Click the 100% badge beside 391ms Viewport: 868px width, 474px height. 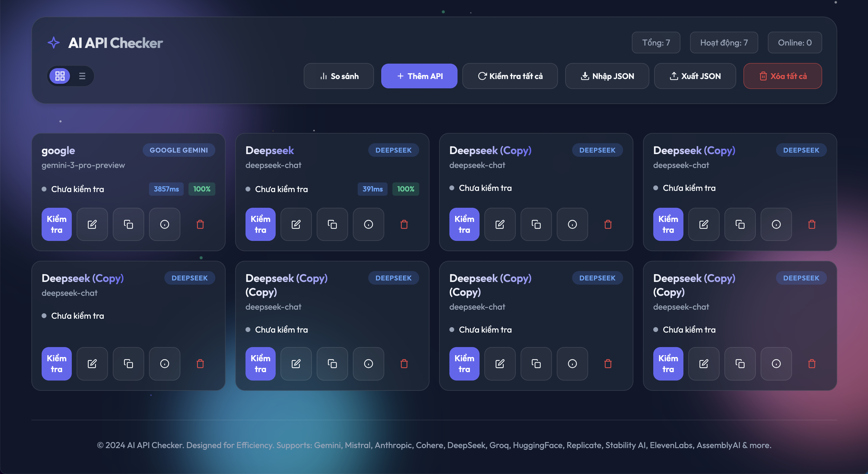[405, 189]
